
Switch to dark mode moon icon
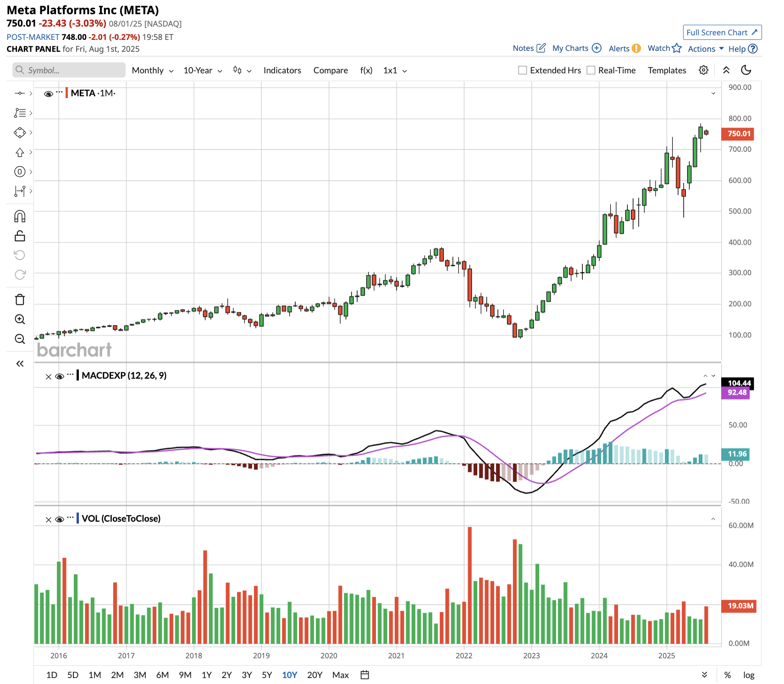pyautogui.click(x=746, y=70)
